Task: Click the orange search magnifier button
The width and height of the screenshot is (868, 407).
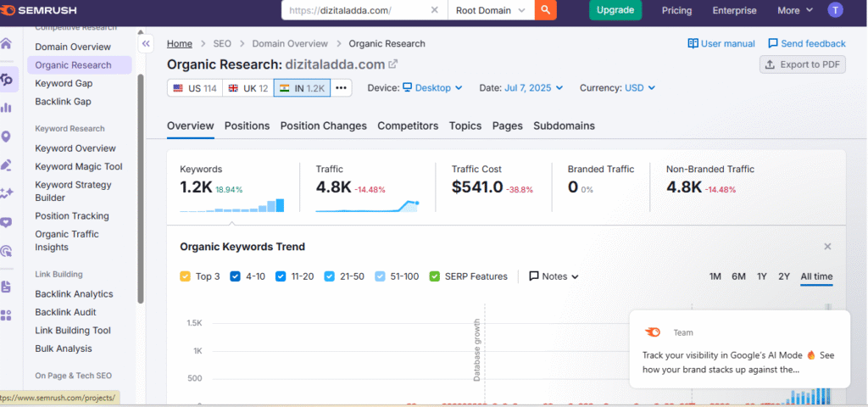Action: pos(545,10)
